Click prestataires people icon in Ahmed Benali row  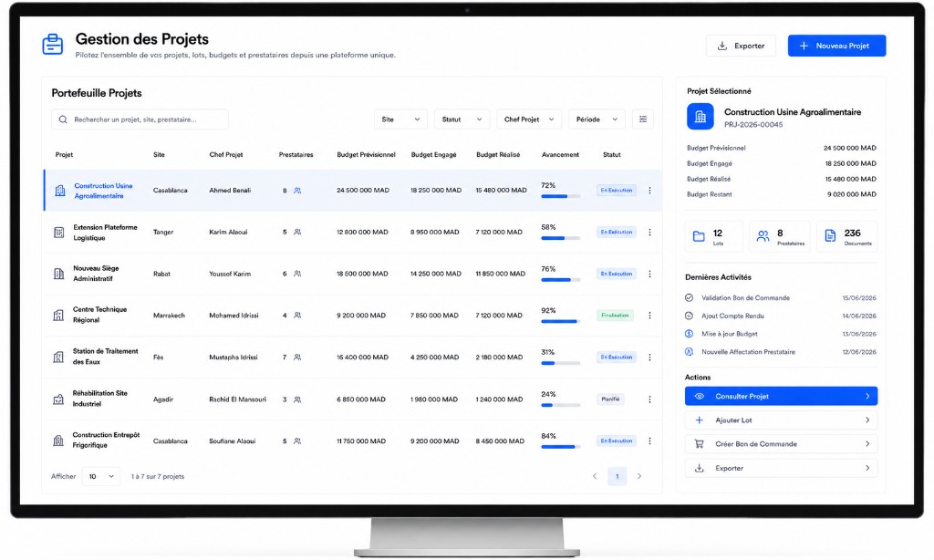(x=297, y=191)
